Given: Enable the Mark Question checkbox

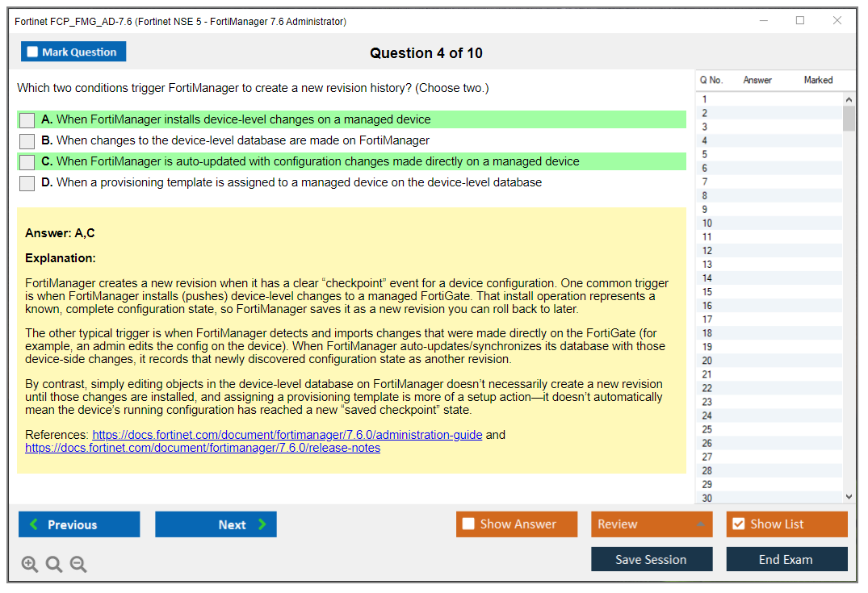Looking at the screenshot, I should point(31,51).
